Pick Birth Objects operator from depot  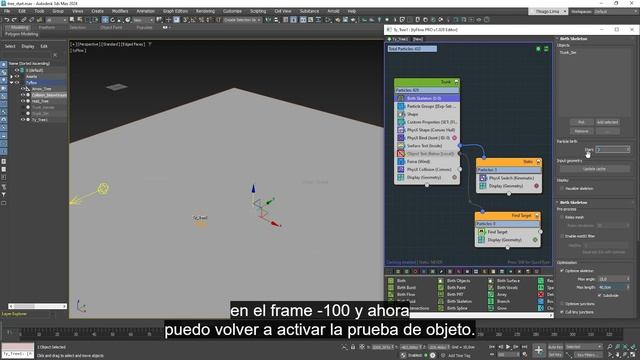point(454,281)
